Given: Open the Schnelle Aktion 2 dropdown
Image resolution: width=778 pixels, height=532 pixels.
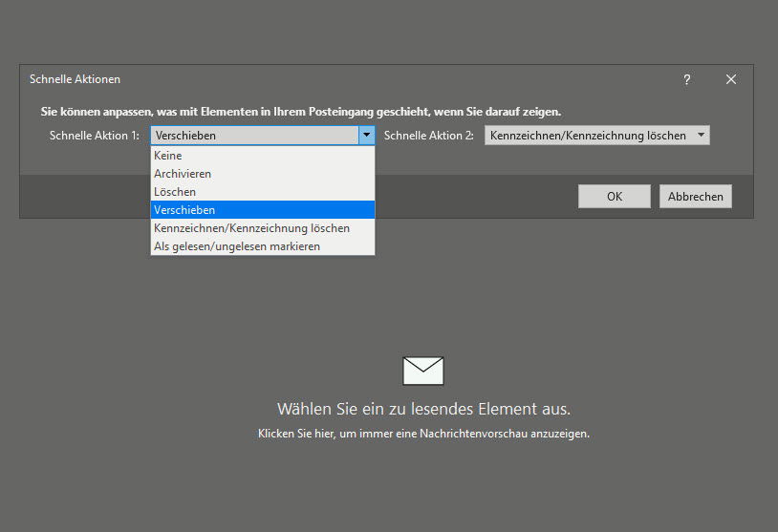Looking at the screenshot, I should pos(597,136).
